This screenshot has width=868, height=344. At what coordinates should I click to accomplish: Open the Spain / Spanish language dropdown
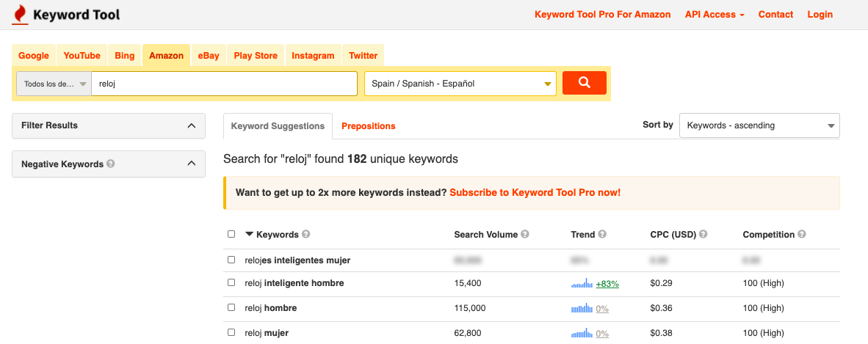coord(460,84)
